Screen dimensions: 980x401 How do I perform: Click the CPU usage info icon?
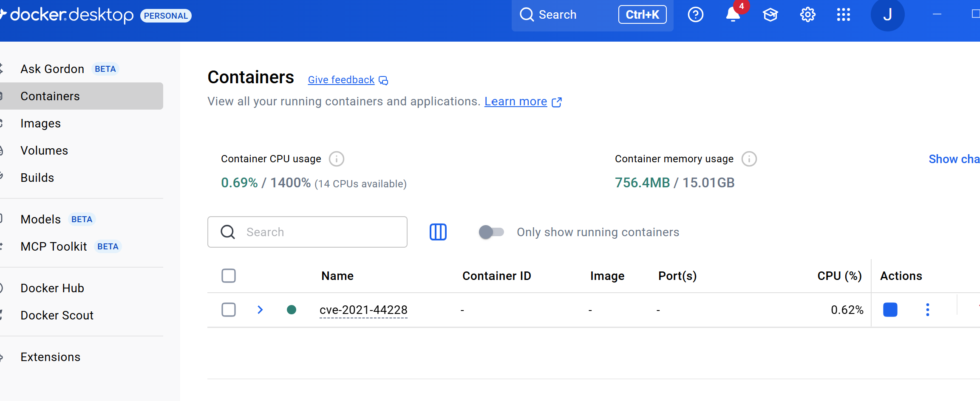point(337,159)
